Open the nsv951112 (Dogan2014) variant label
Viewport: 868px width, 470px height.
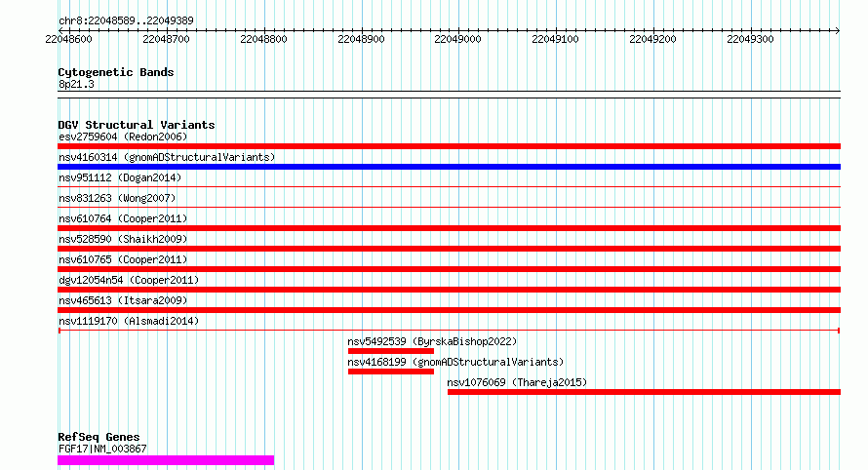point(120,177)
